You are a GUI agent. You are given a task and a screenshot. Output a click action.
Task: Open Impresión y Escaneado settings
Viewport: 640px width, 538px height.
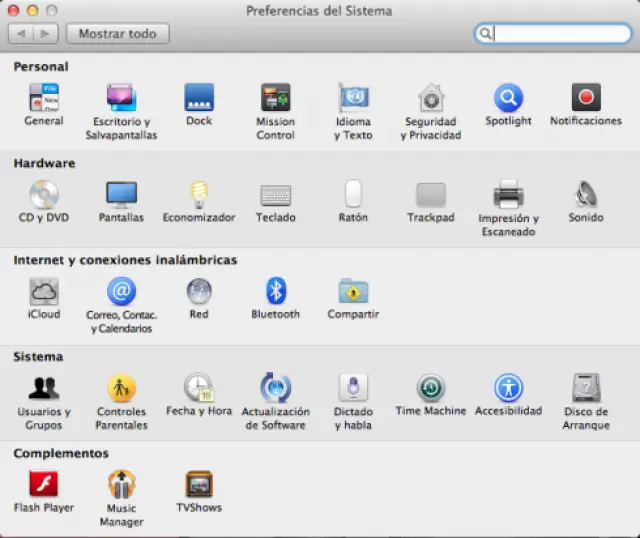[x=508, y=194]
